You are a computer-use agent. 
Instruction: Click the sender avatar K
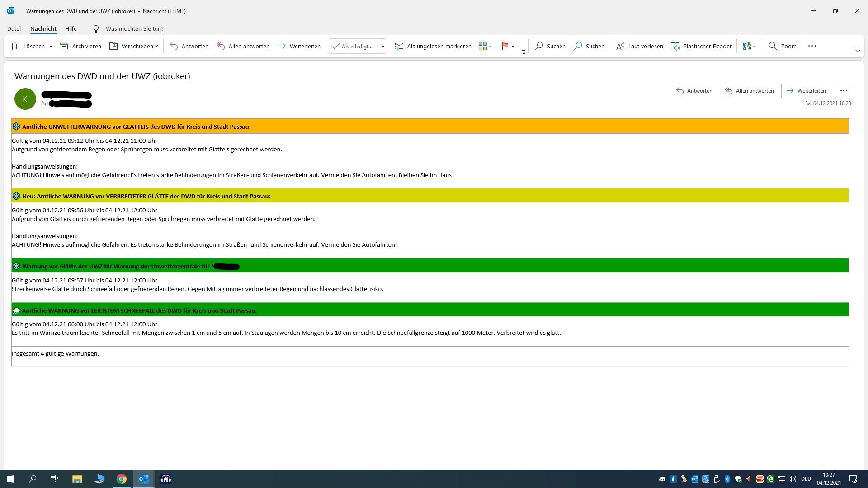coord(25,99)
